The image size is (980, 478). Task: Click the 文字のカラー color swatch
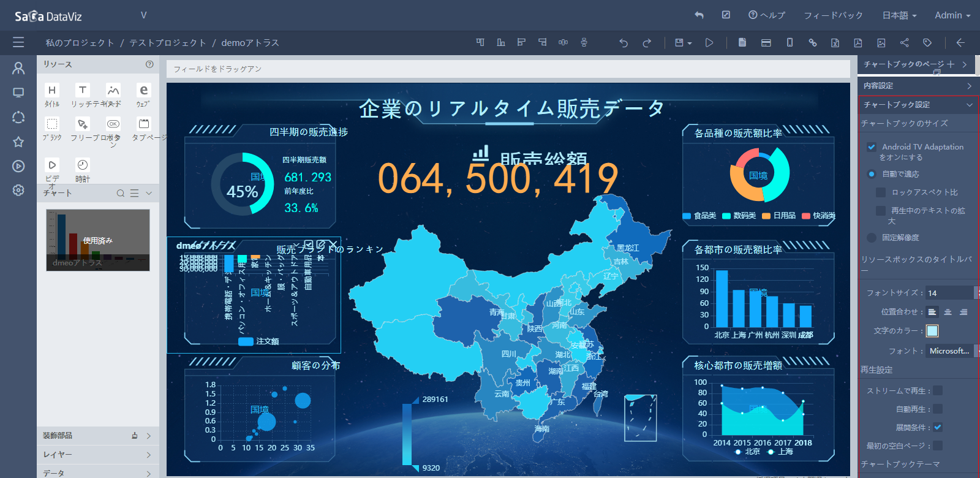click(932, 331)
